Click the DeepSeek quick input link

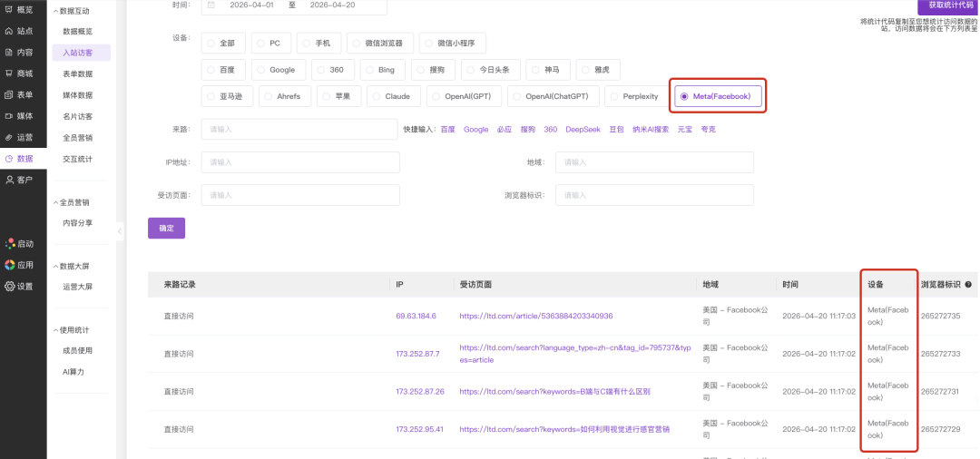(x=583, y=130)
